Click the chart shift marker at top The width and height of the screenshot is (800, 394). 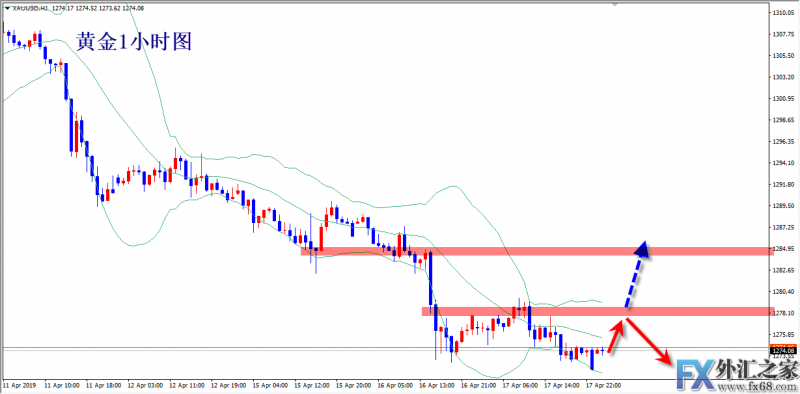[x=615, y=4]
